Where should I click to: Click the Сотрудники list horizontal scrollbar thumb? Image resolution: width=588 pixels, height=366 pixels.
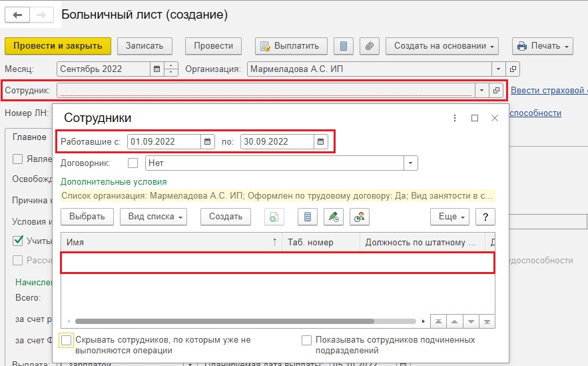click(224, 321)
